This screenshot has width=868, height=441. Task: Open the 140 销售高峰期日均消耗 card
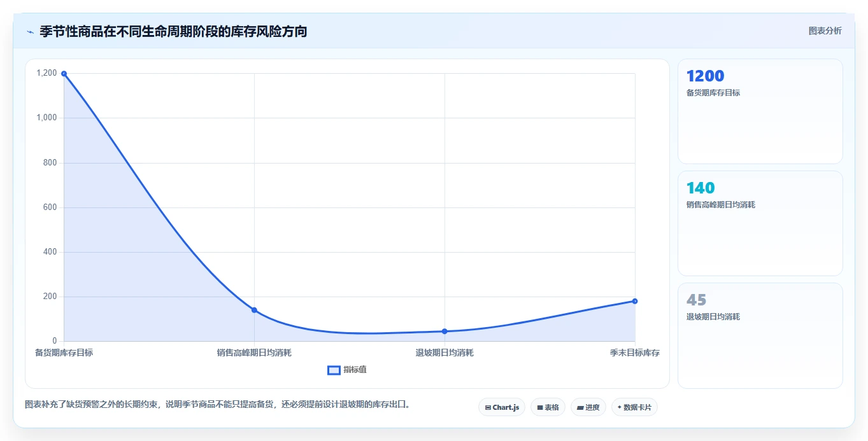[760, 223]
